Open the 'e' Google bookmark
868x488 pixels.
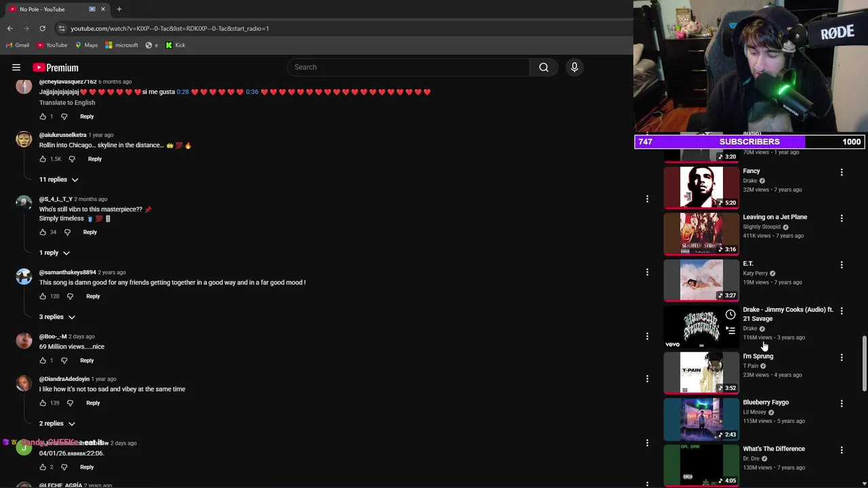152,45
